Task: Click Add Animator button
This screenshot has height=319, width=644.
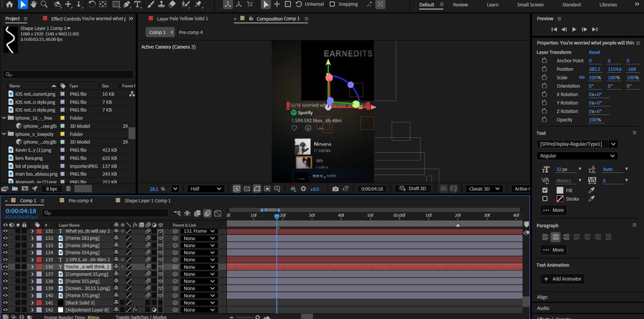Action: [562, 279]
